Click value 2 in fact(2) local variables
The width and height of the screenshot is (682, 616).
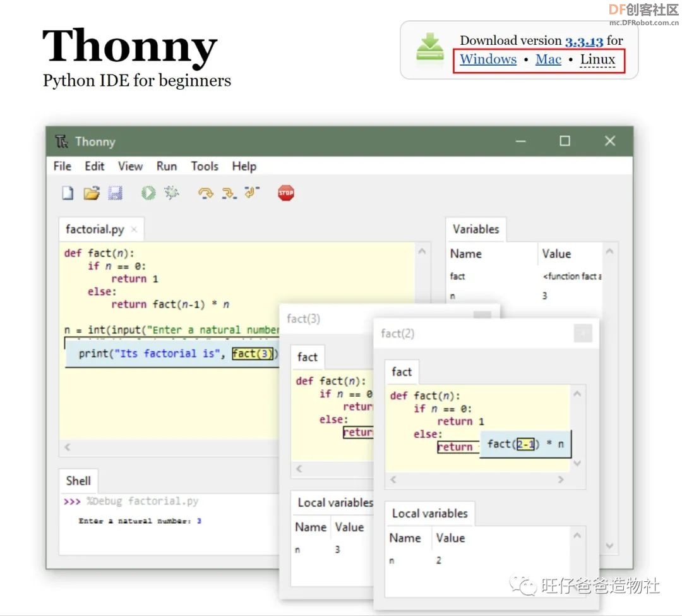(x=438, y=560)
